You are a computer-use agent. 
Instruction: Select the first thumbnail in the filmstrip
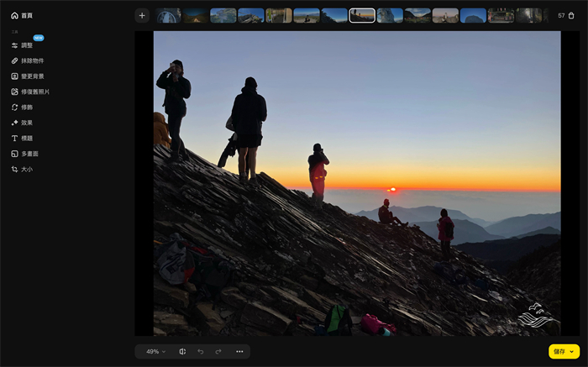168,15
